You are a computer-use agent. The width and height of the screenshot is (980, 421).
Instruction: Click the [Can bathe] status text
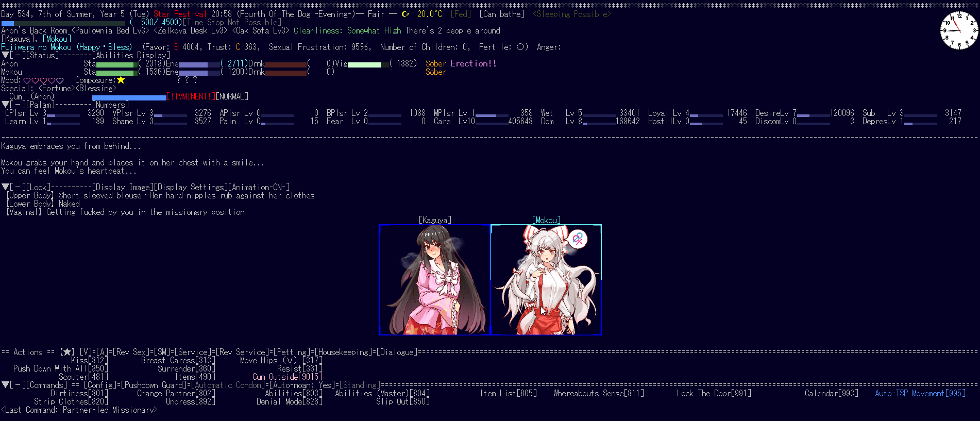click(x=502, y=14)
